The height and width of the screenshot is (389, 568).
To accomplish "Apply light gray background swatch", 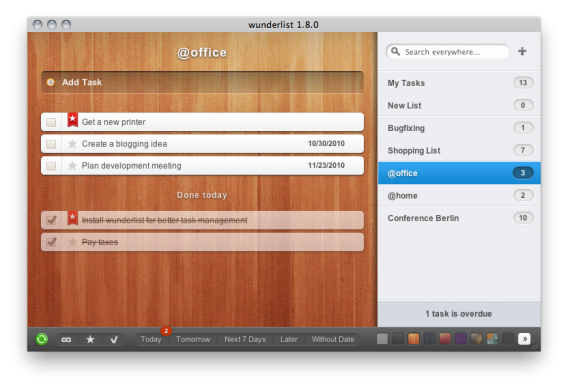I will point(382,339).
